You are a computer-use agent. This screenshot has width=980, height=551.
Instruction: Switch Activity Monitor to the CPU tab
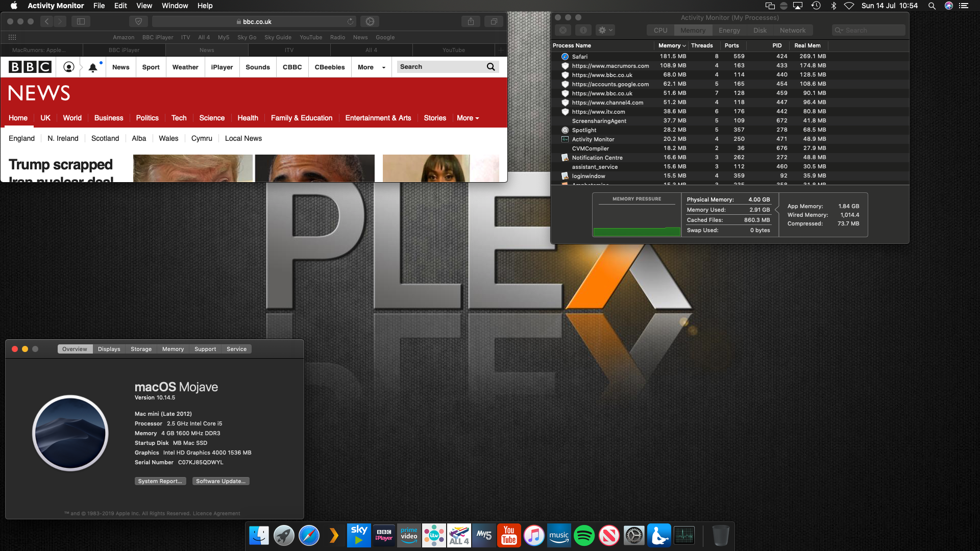click(660, 30)
